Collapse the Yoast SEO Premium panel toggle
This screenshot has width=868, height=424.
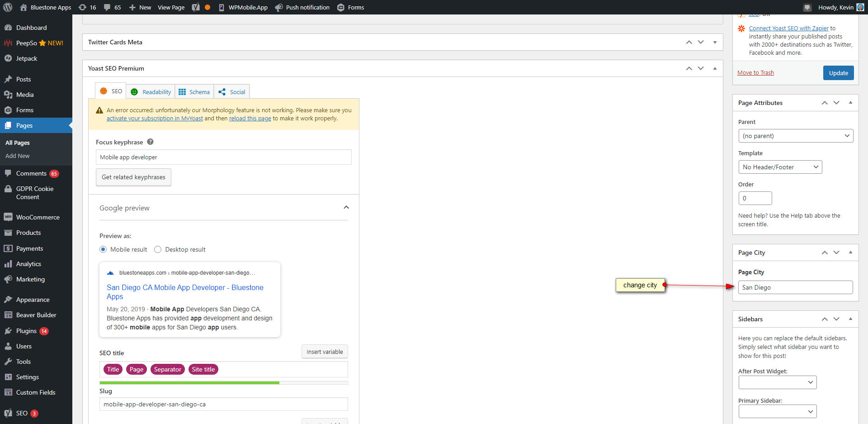point(715,68)
